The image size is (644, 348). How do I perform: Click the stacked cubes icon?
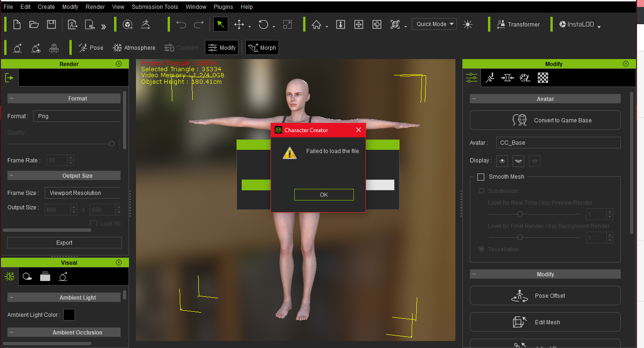54,48
